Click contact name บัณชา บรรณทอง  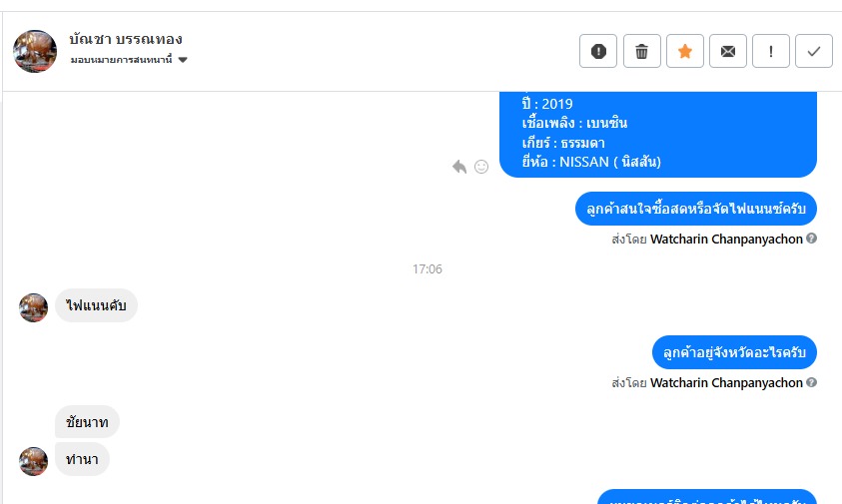click(x=126, y=39)
